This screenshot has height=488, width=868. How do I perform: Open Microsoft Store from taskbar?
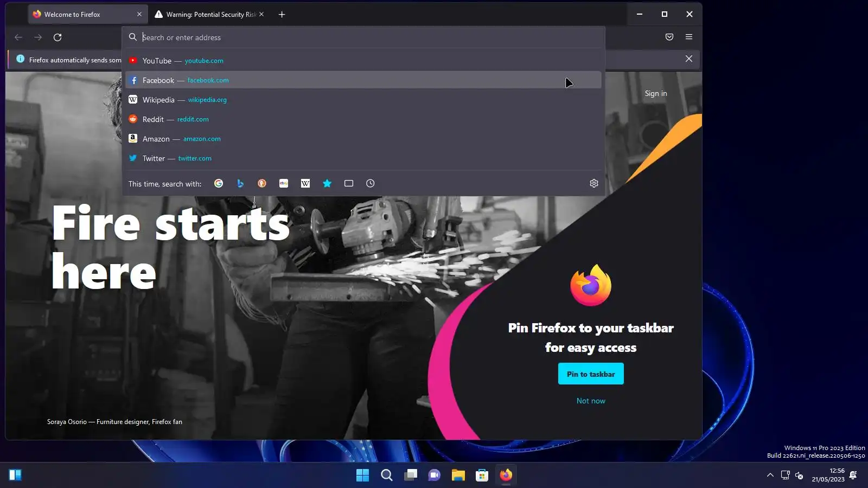click(x=482, y=475)
